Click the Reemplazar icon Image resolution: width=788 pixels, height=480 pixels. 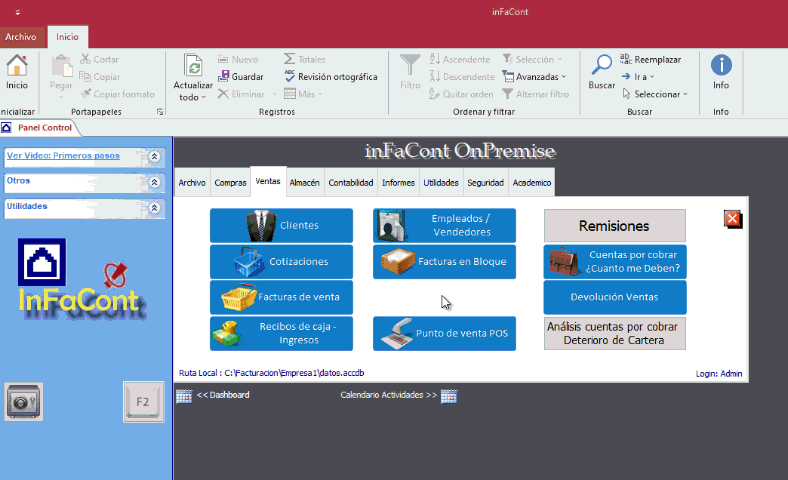coord(626,59)
